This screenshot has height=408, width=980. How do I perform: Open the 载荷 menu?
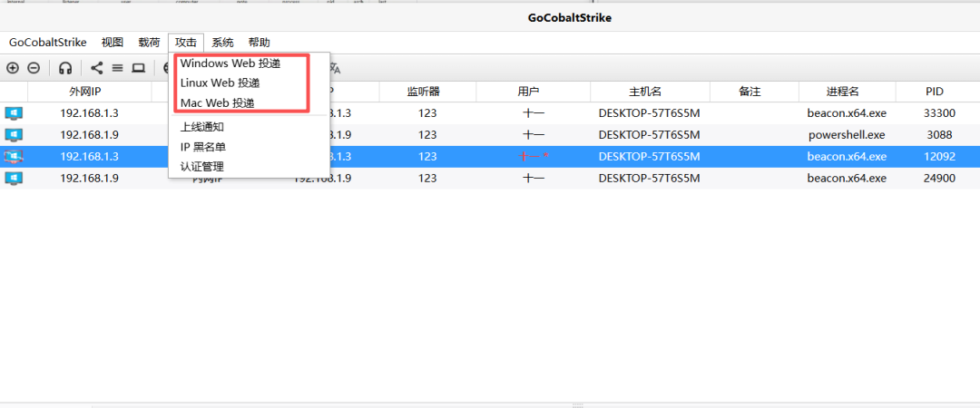(150, 43)
